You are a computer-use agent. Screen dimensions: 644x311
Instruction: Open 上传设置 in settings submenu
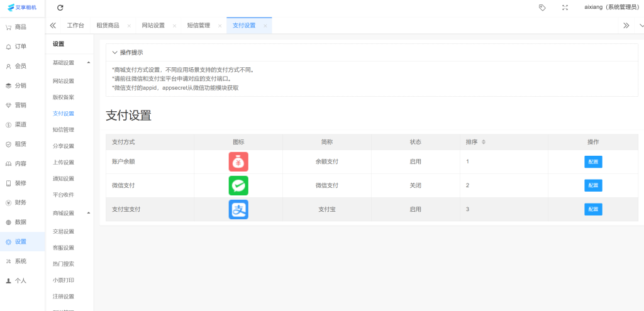(64, 162)
